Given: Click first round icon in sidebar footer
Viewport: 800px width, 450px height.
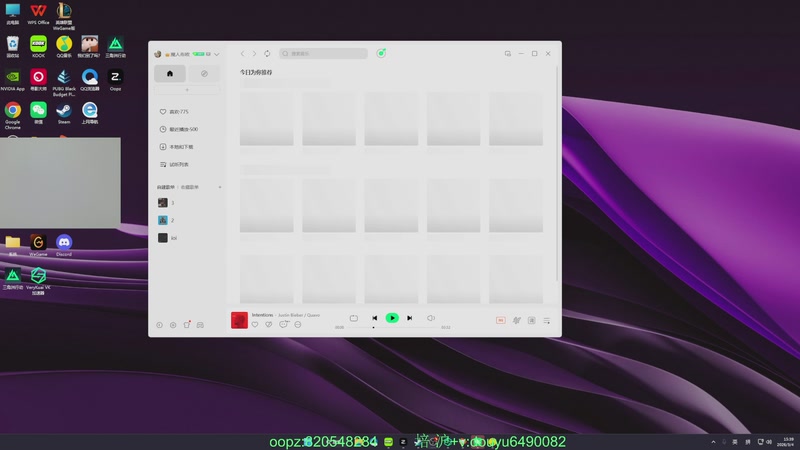Looking at the screenshot, I should click(x=159, y=325).
